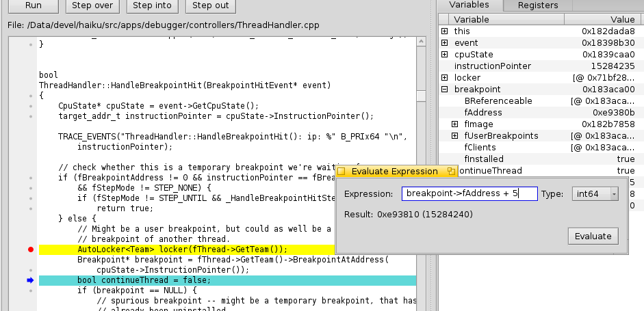The width and height of the screenshot is (644, 311).
Task: Click the blue current-instruction arrow in the gutter
Action: [x=30, y=280]
